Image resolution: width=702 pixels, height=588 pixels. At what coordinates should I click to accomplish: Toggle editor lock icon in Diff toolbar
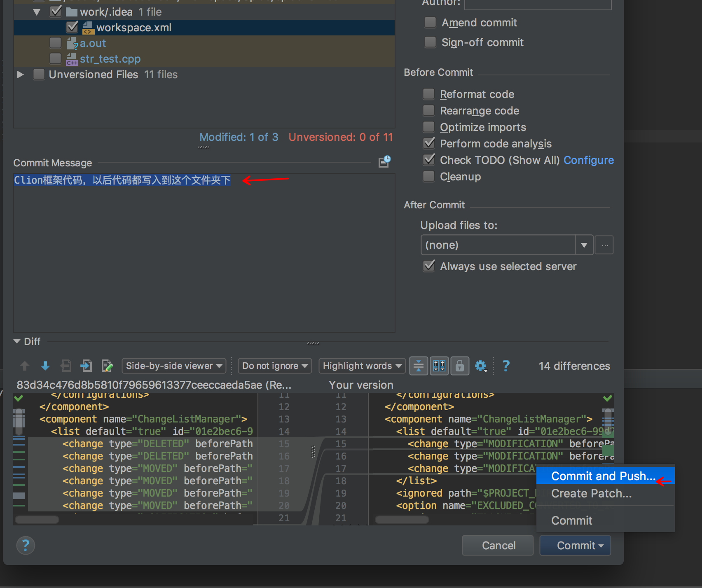(x=460, y=366)
